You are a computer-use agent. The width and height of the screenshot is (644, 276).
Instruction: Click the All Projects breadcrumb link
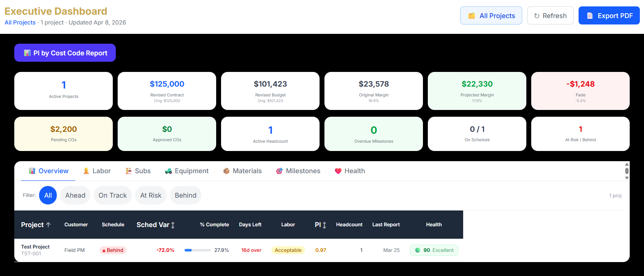20,23
